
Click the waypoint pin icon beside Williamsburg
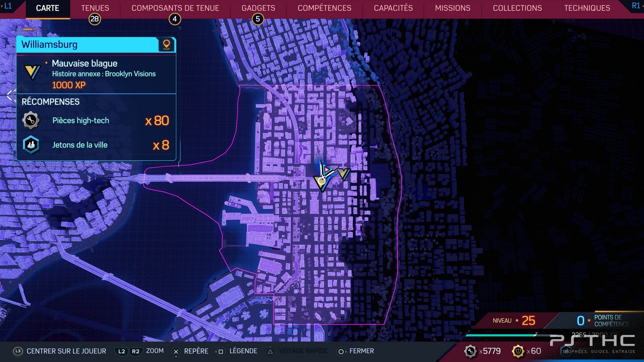pos(166,44)
